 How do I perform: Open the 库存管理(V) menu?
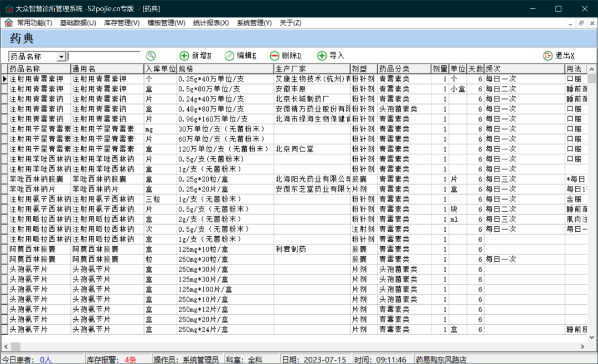tap(122, 23)
